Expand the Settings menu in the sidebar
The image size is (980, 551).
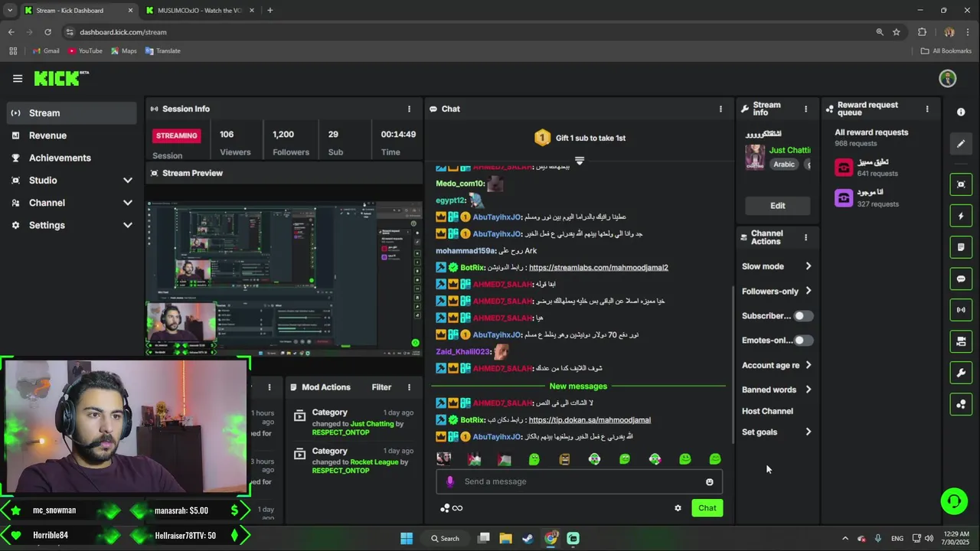[127, 225]
